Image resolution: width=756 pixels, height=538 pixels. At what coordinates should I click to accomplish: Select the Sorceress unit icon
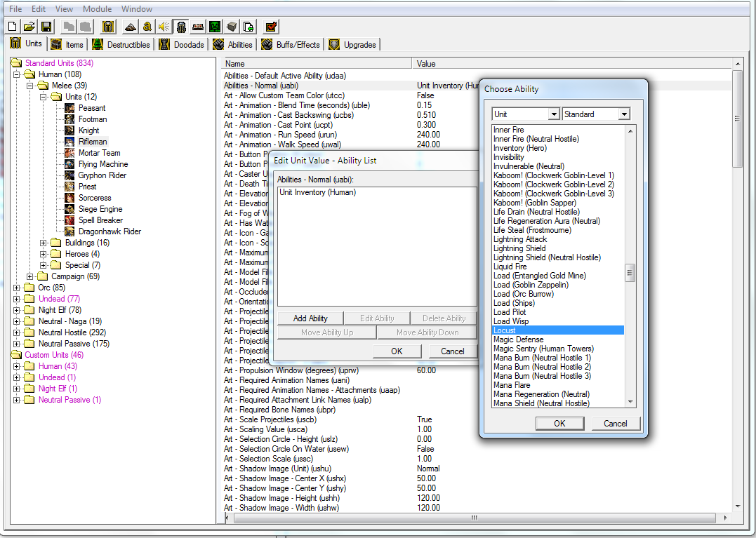(70, 198)
